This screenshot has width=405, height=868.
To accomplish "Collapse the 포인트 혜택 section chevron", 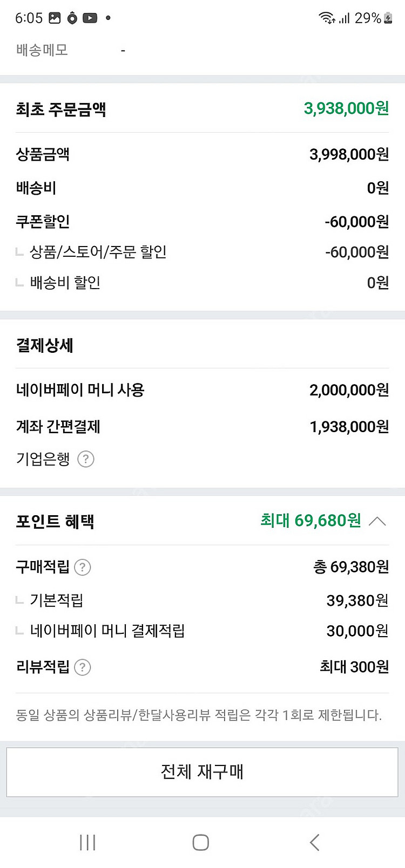I will (377, 521).
